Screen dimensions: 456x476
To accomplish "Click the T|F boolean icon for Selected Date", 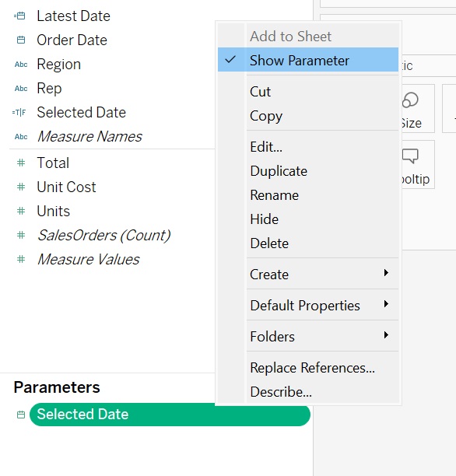I will click(19, 113).
